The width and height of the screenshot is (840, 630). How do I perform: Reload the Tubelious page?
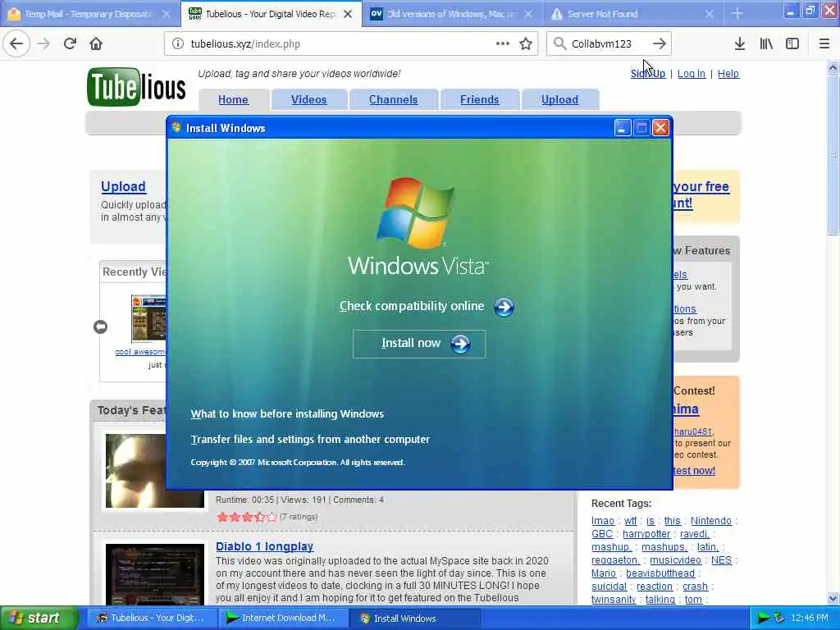[x=70, y=44]
